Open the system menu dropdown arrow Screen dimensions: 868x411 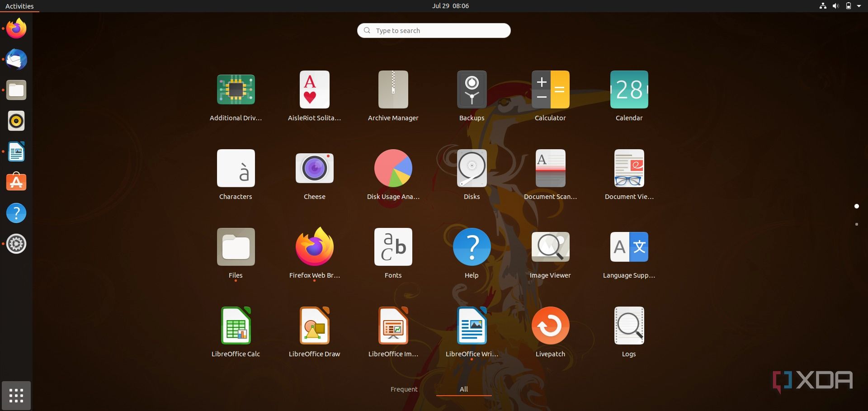(x=859, y=6)
